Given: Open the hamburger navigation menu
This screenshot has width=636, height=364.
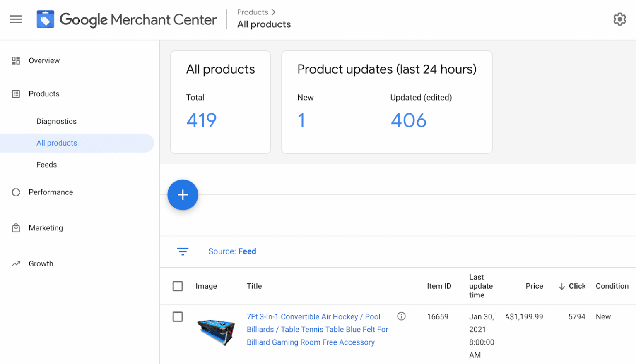Looking at the screenshot, I should pyautogui.click(x=16, y=19).
